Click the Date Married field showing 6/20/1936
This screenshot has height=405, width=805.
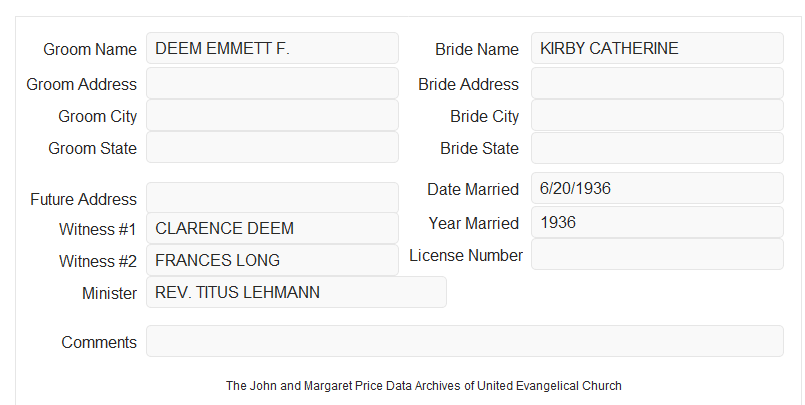point(657,188)
